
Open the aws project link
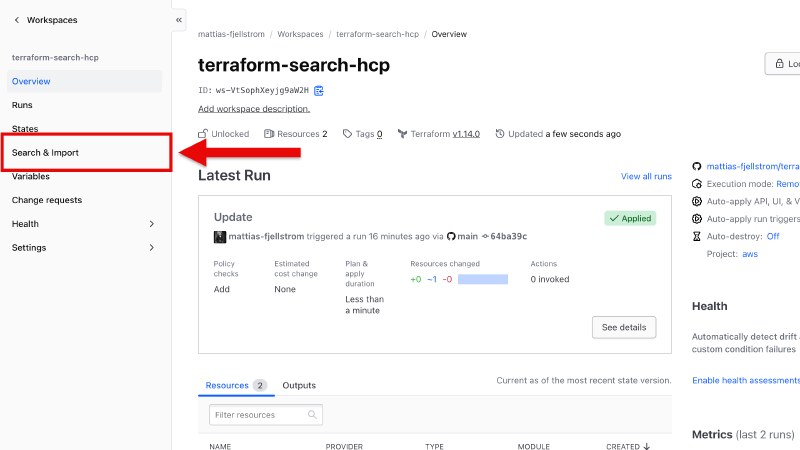pos(749,254)
